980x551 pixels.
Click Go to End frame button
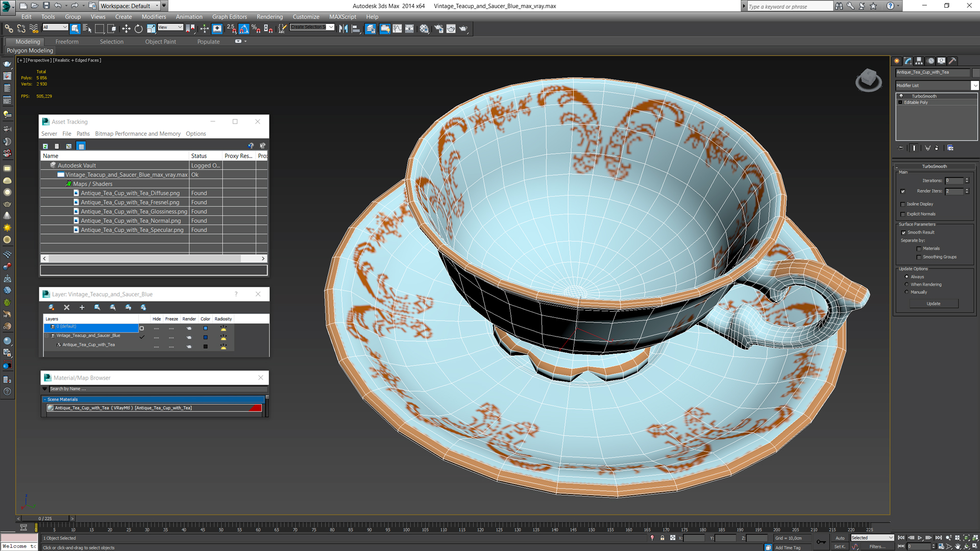938,538
